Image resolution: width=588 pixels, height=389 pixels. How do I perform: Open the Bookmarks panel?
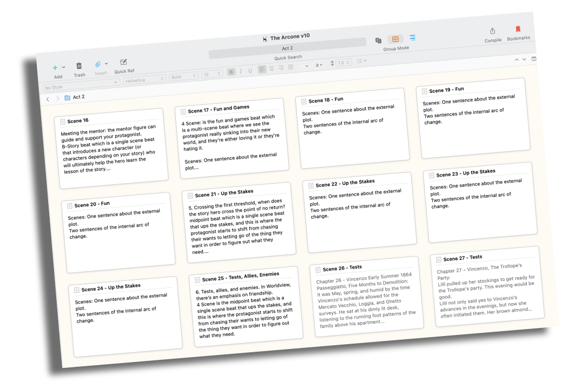518,30
